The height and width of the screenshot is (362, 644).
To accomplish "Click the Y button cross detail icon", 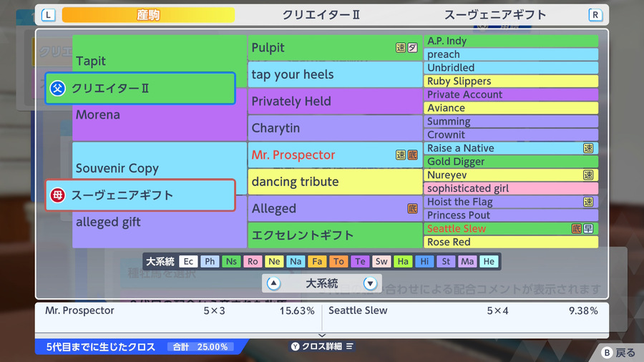I will click(x=296, y=346).
